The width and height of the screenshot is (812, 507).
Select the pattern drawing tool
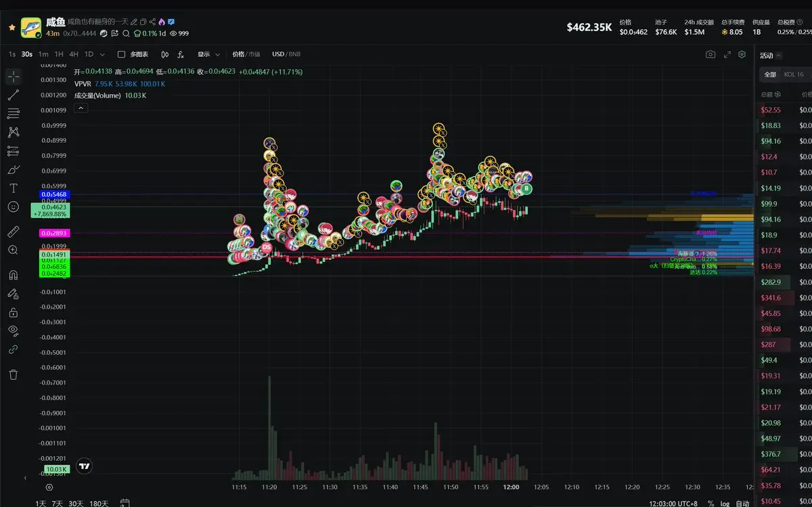click(14, 133)
